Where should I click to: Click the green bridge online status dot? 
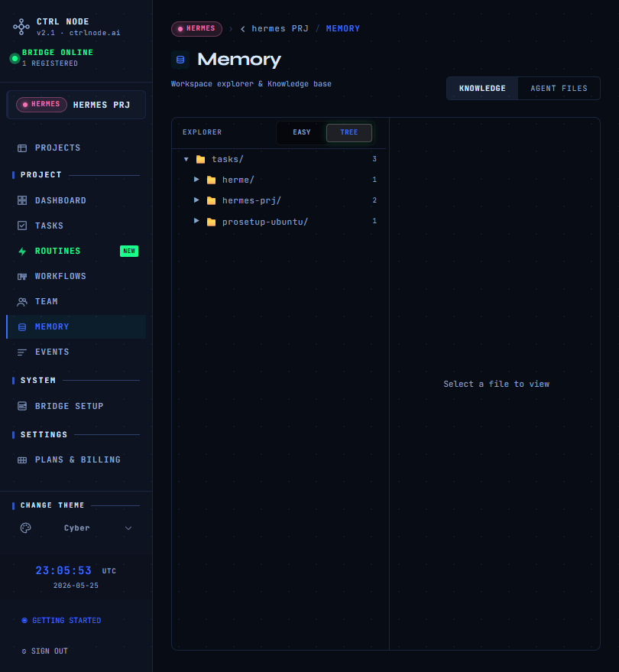point(15,58)
